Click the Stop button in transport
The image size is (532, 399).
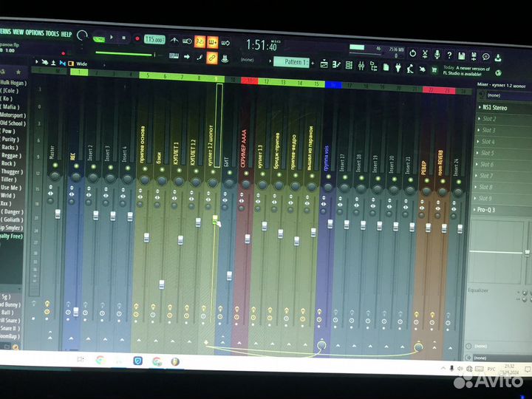124,37
